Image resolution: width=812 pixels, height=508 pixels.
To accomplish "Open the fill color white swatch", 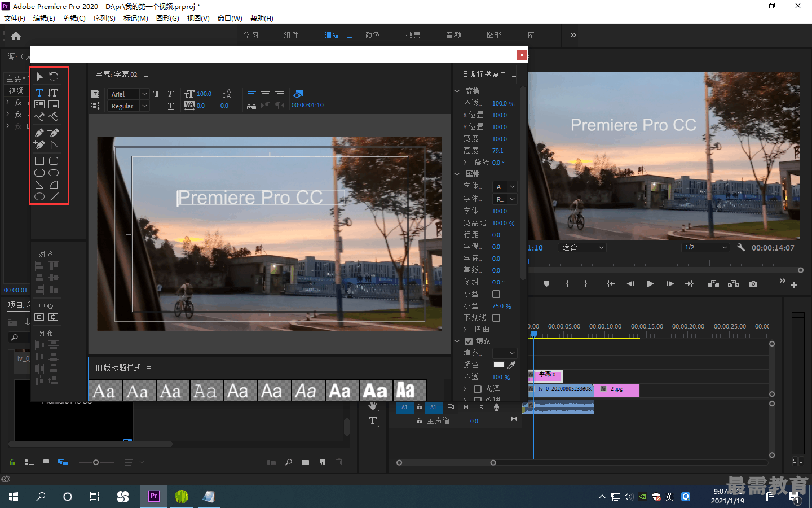I will pyautogui.click(x=499, y=365).
